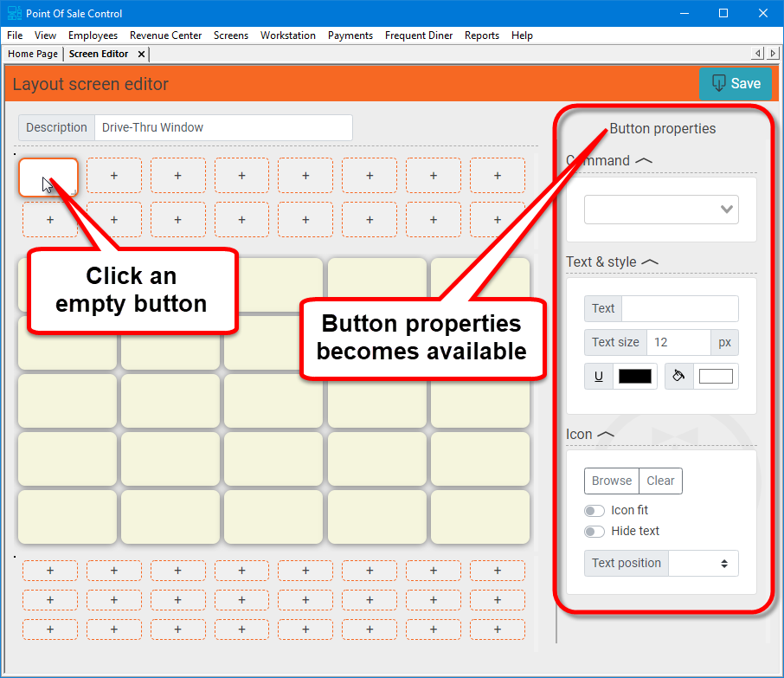The height and width of the screenshot is (678, 784).
Task: Click the plus icon in bottom-right button slot
Action: pos(498,630)
